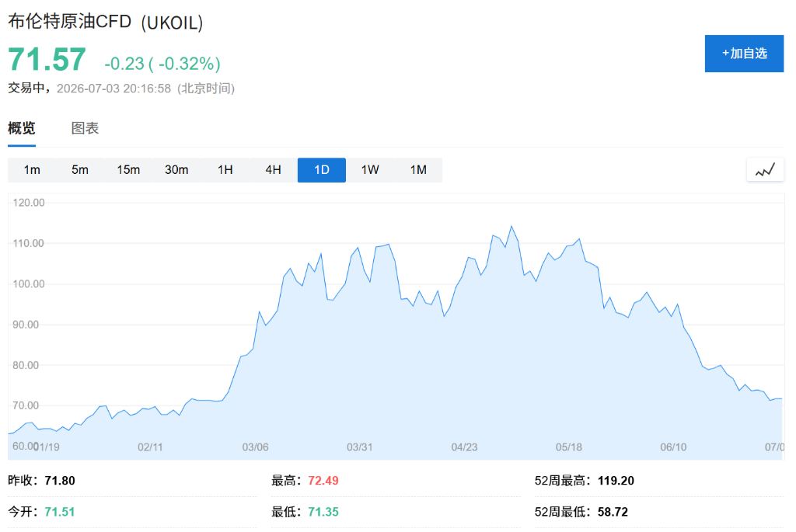Select the 1m timeframe
The image size is (796, 532).
32,170
